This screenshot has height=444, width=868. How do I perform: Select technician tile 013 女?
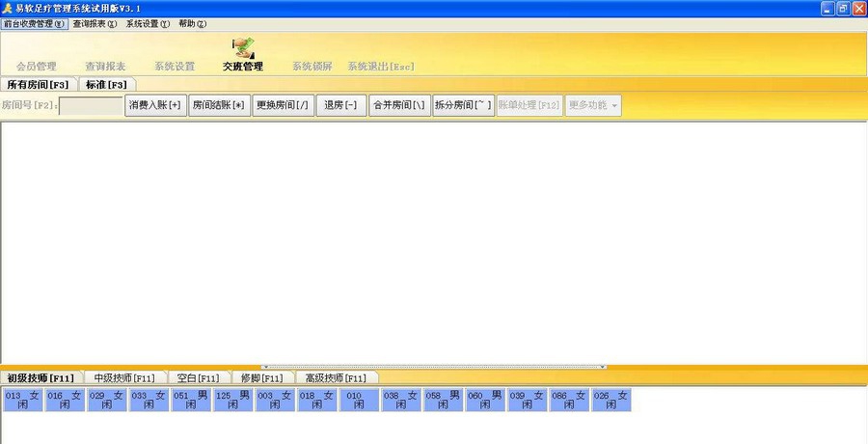pyautogui.click(x=23, y=400)
